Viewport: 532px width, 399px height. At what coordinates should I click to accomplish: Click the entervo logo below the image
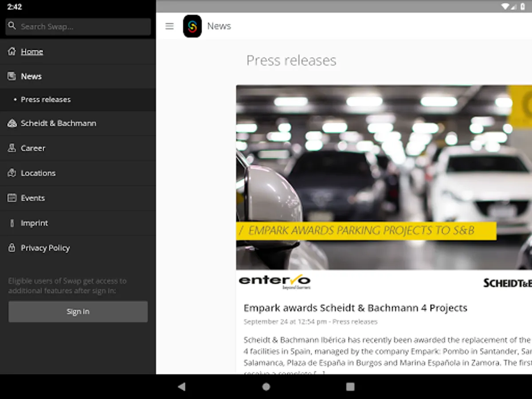point(274,282)
